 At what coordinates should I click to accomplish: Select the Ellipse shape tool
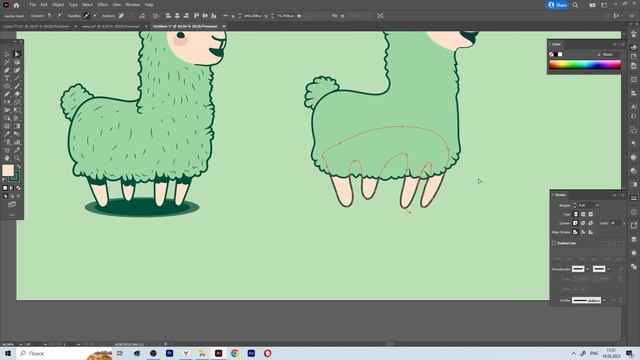tap(7, 86)
